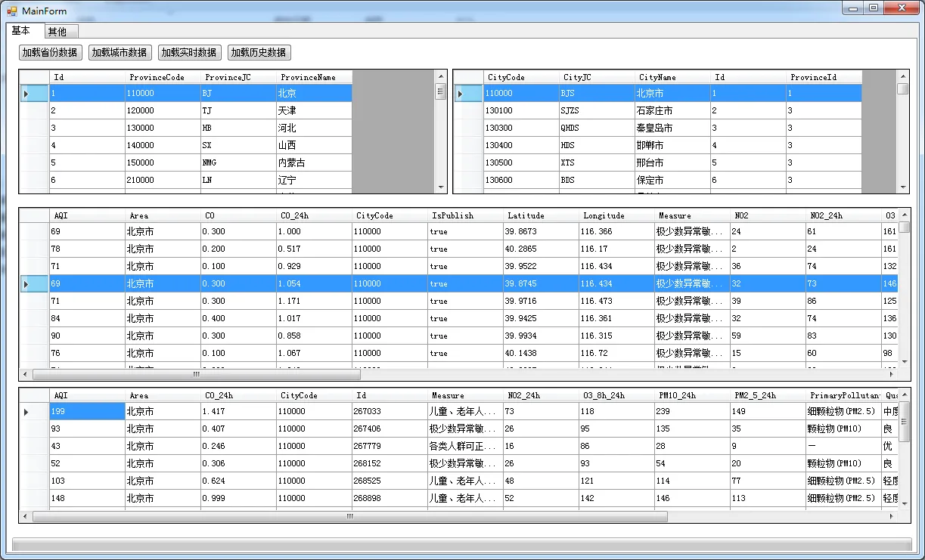Image resolution: width=925 pixels, height=560 pixels.
Task: Open the 其他 tab
Action: point(57,32)
